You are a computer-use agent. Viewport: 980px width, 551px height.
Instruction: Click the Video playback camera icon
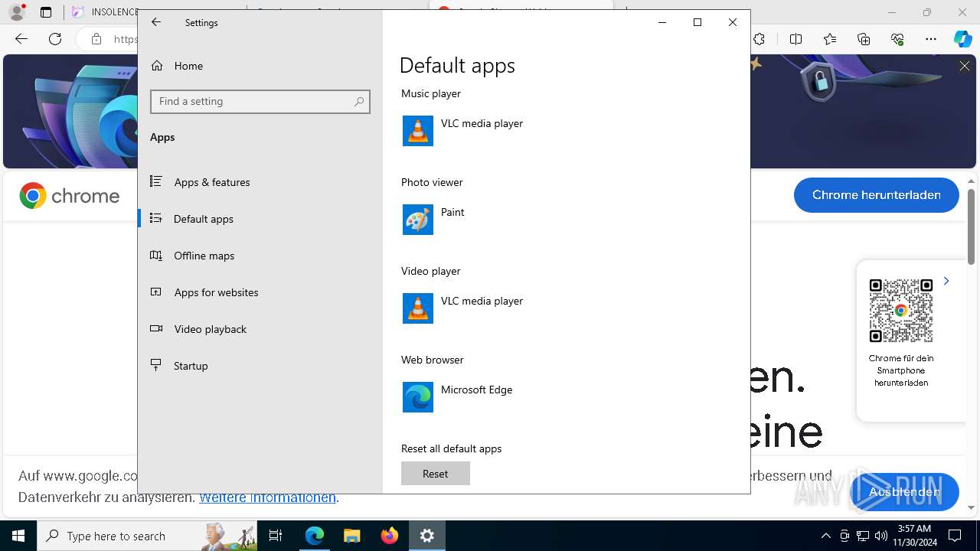(x=156, y=328)
